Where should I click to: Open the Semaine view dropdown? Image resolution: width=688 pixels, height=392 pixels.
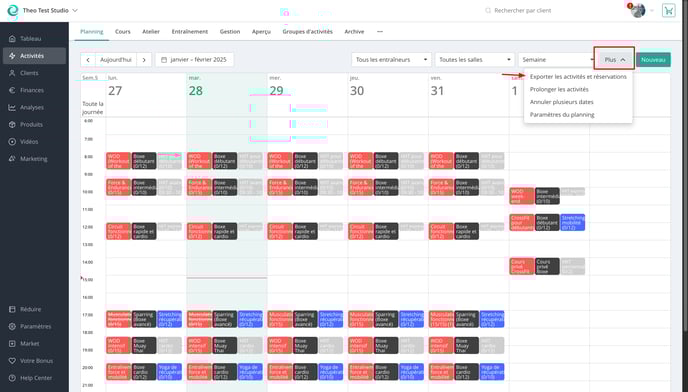[x=556, y=60]
